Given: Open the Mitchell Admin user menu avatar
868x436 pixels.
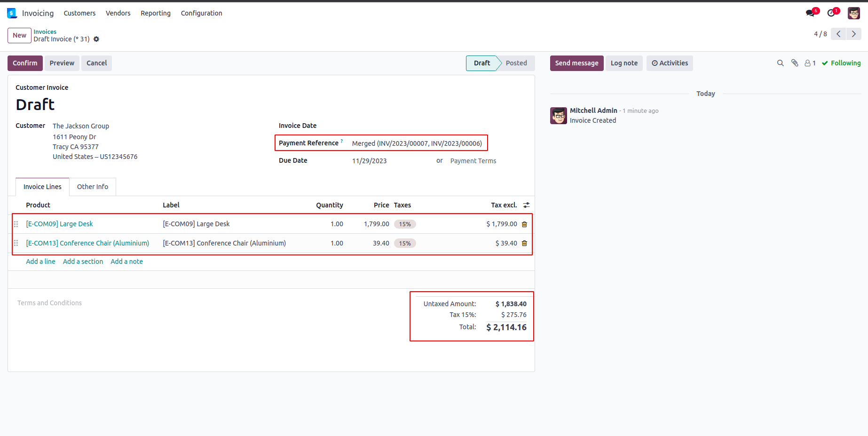Looking at the screenshot, I should click(x=853, y=13).
